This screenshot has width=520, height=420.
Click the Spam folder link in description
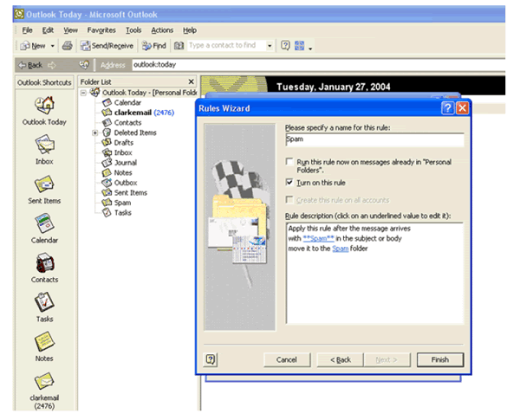tap(341, 249)
